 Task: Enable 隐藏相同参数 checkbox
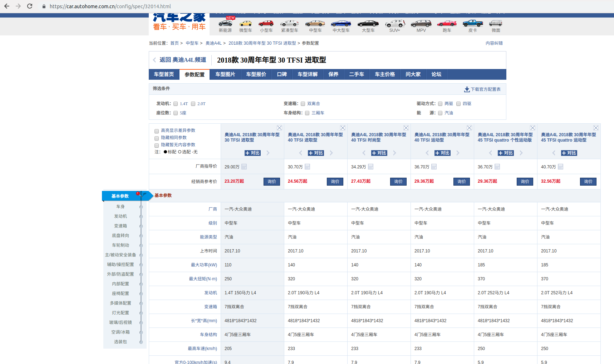[x=157, y=138]
